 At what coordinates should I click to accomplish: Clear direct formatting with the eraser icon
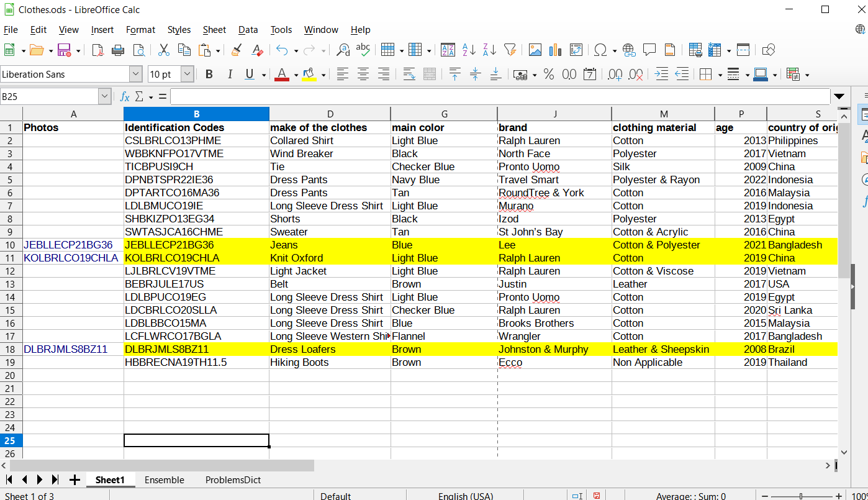[257, 50]
